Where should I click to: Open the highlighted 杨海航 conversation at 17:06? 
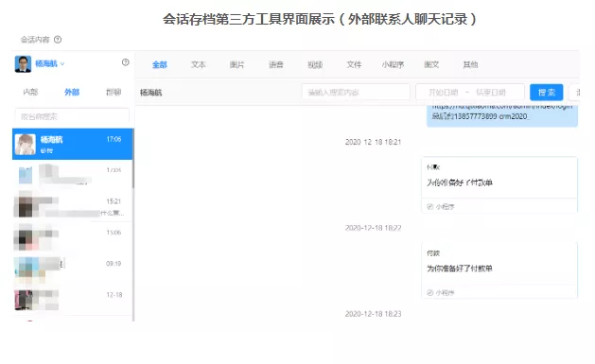(73, 144)
